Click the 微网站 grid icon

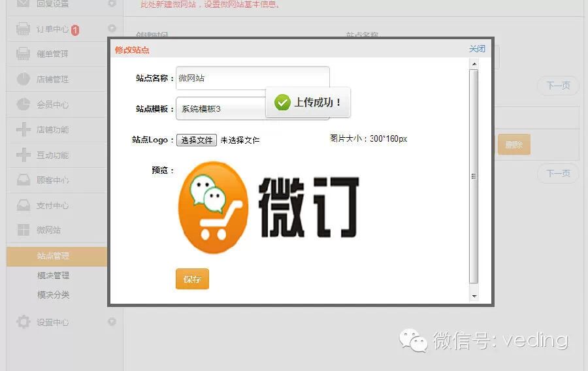pyautogui.click(x=24, y=230)
